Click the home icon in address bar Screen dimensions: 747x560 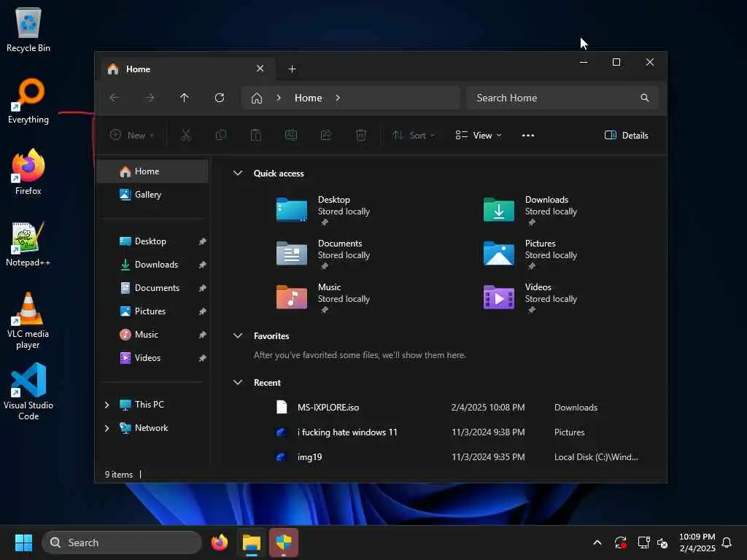pos(257,98)
